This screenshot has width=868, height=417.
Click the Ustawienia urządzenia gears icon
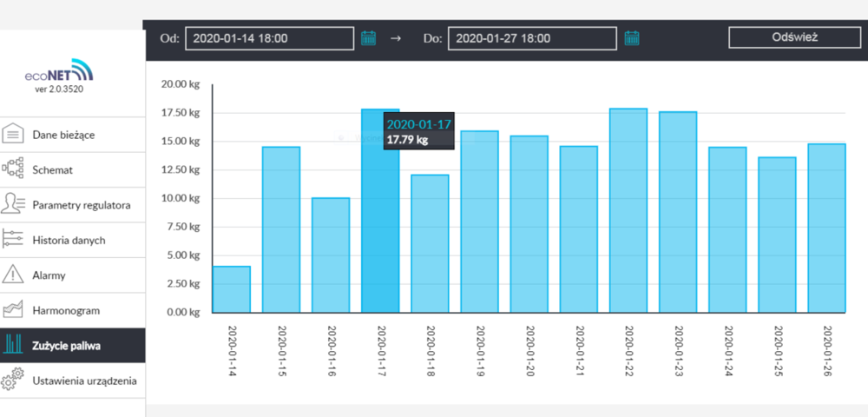[13, 381]
